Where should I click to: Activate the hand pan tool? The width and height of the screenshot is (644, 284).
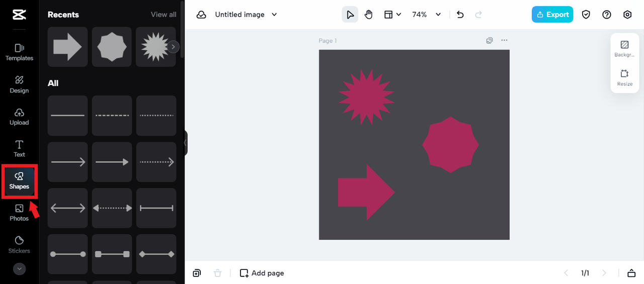point(369,15)
